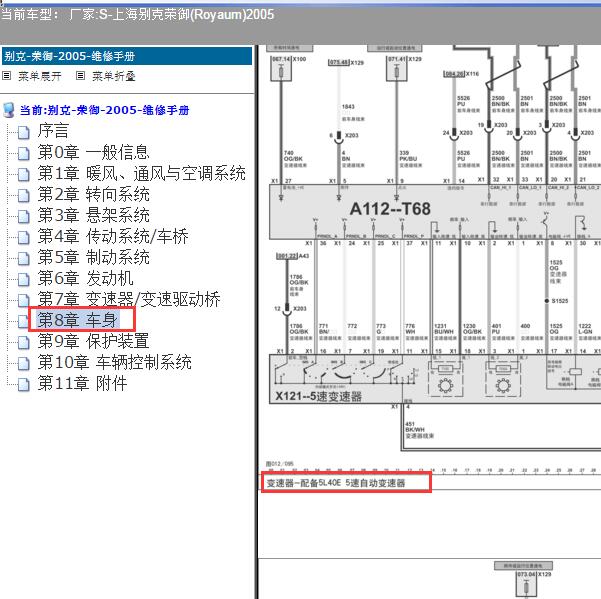Image resolution: width=601 pixels, height=599 pixels.
Task: Open 第5章 制动系统 chapter
Action: (94, 257)
